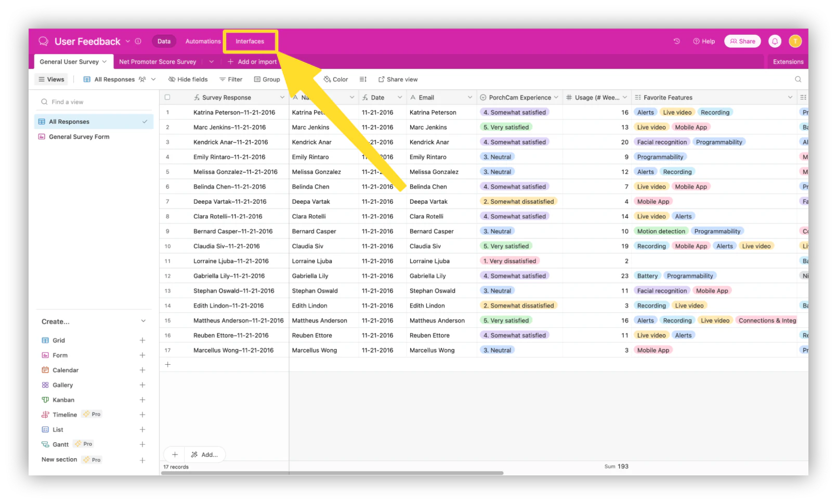The image size is (837, 504).
Task: Click the horizontal scrollbar at bottom
Action: (x=332, y=473)
